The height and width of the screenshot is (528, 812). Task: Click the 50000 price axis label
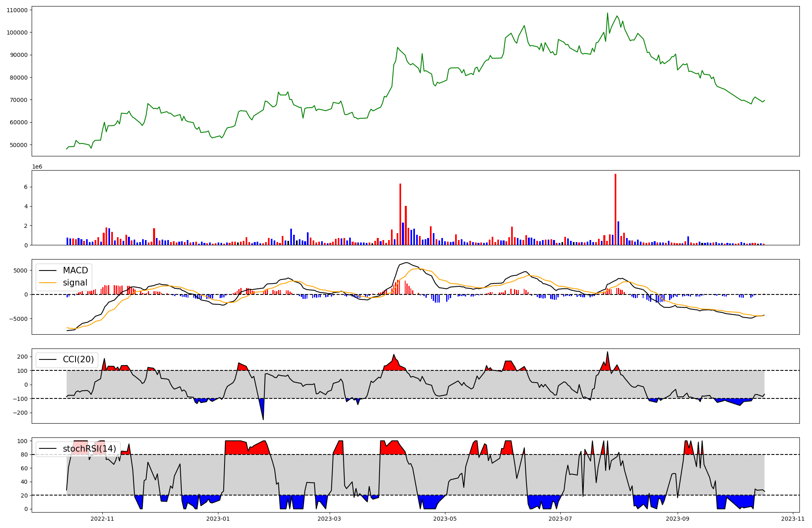pyautogui.click(x=19, y=145)
